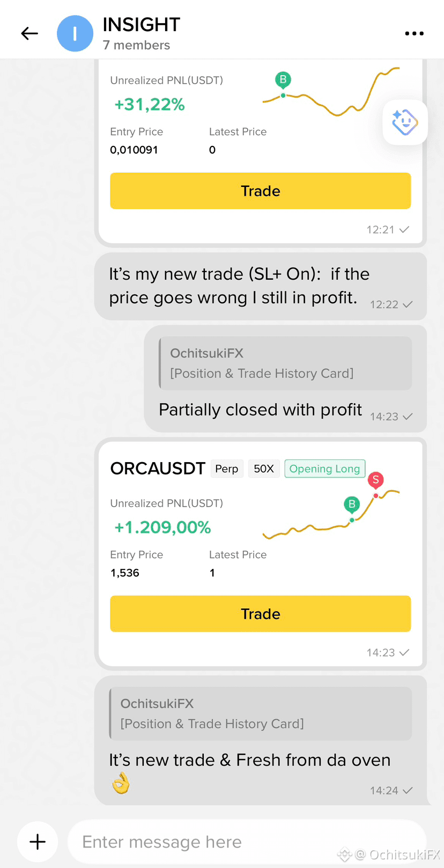444x868 pixels.
Task: Tap the Perp contract tag
Action: click(x=227, y=469)
